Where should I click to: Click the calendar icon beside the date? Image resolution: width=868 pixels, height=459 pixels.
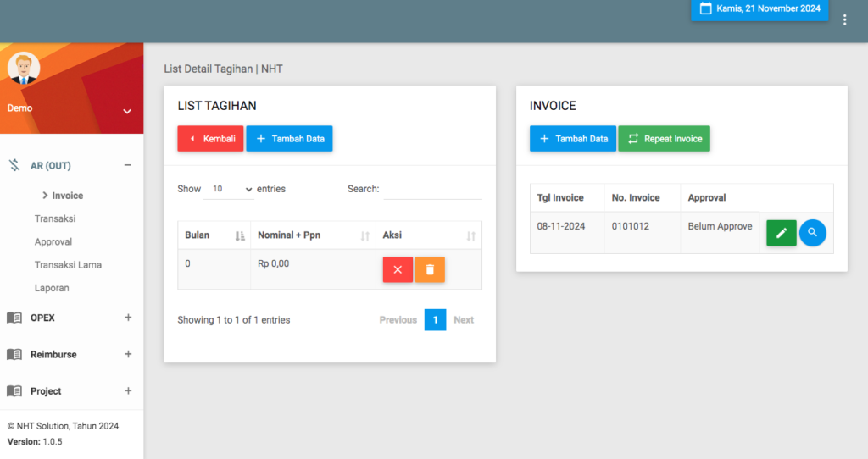(x=705, y=8)
